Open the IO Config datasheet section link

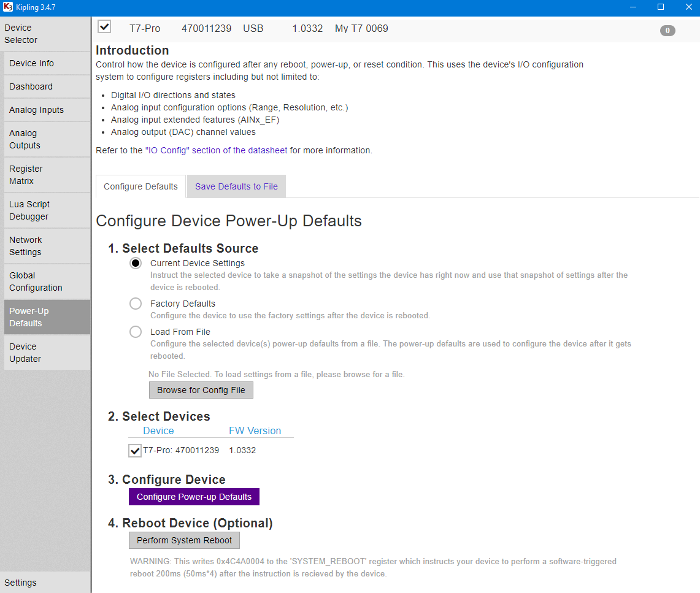[x=216, y=150]
